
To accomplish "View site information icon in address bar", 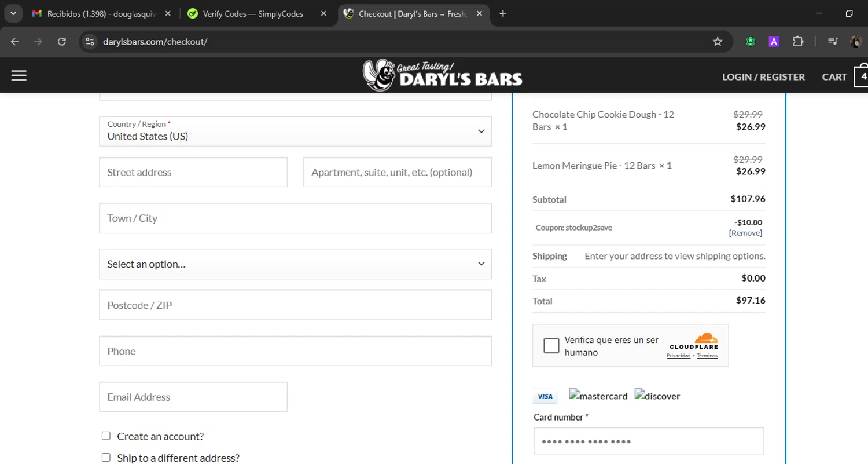I will coord(89,42).
